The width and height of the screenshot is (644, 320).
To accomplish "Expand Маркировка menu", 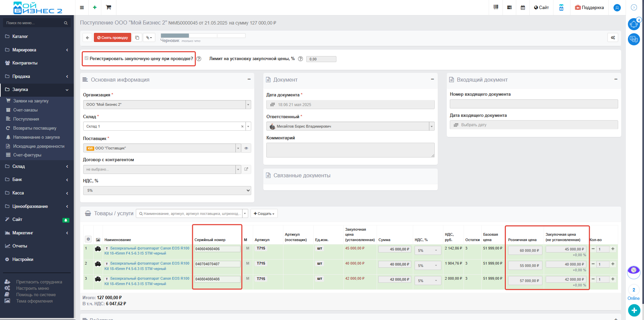I will click(x=37, y=50).
